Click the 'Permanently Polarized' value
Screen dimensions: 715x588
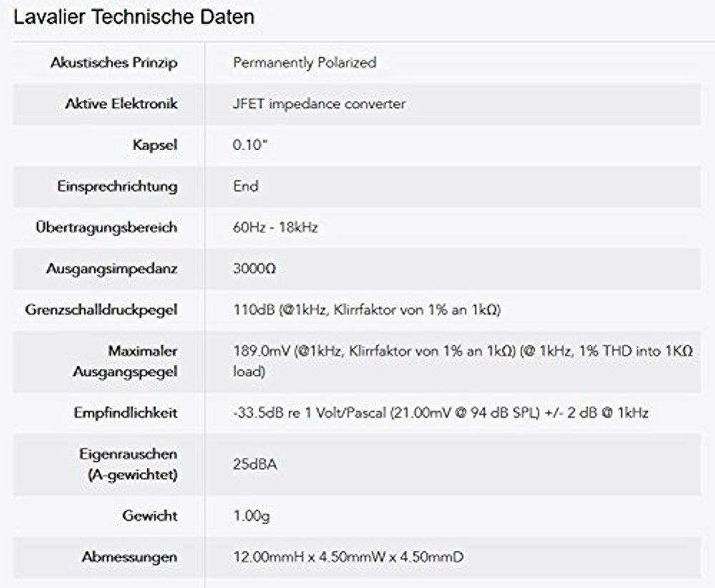[x=305, y=63]
